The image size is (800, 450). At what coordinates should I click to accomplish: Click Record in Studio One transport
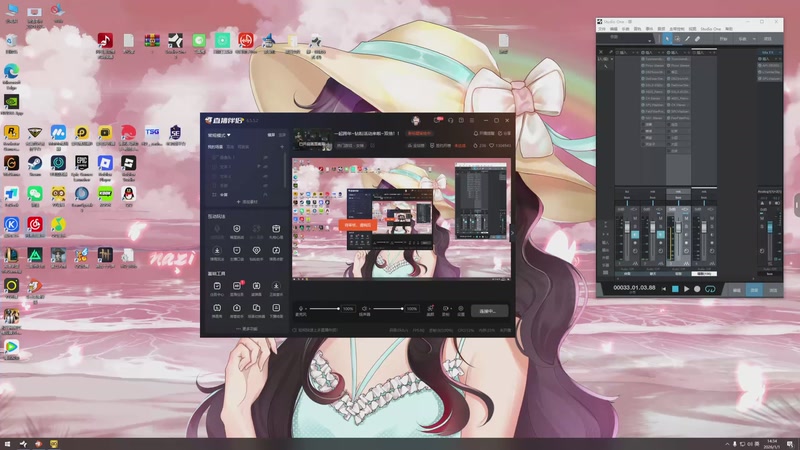coord(697,289)
